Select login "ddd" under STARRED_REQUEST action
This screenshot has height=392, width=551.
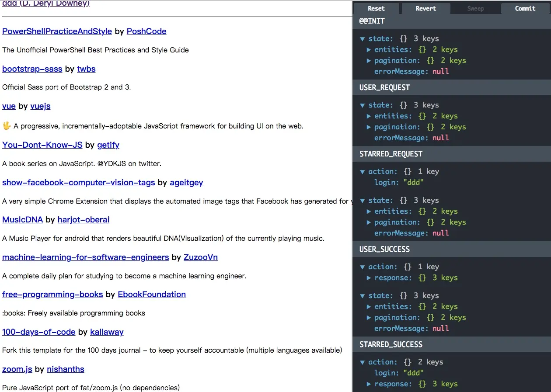[x=399, y=183]
